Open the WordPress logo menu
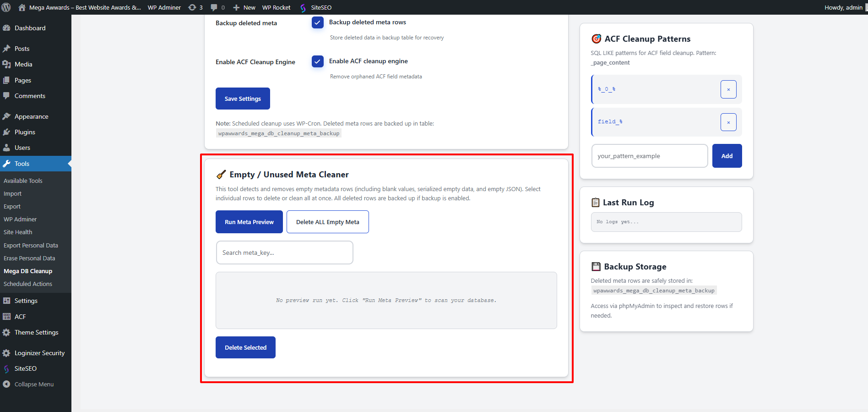 pyautogui.click(x=6, y=7)
